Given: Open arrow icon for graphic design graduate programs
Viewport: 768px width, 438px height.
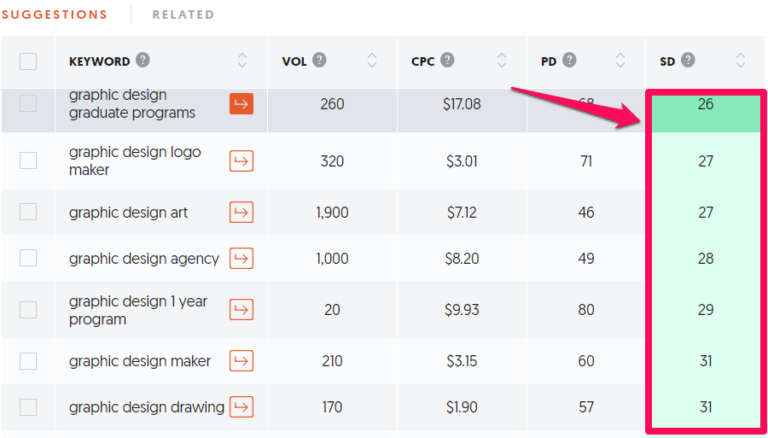Looking at the screenshot, I should tap(241, 103).
